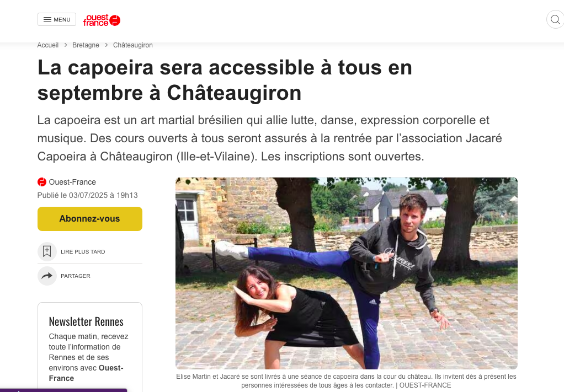Click the Abonnez-vous yellow button
The height and width of the screenshot is (392, 564).
[90, 219]
